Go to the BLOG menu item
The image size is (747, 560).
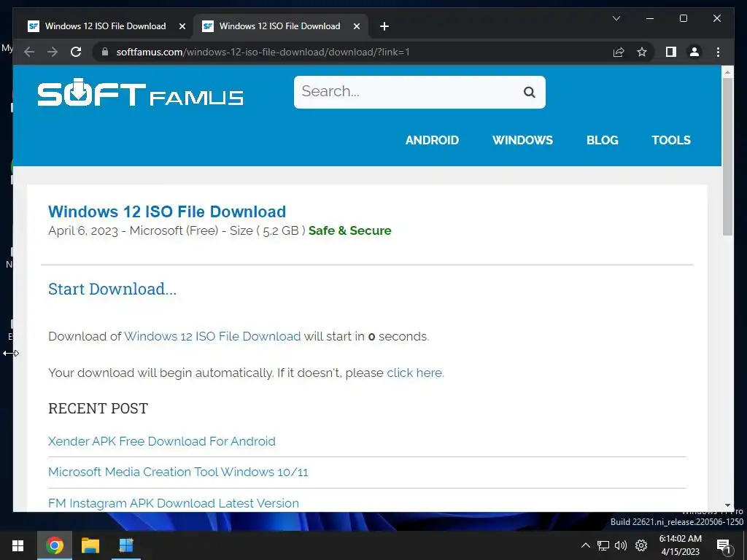602,140
